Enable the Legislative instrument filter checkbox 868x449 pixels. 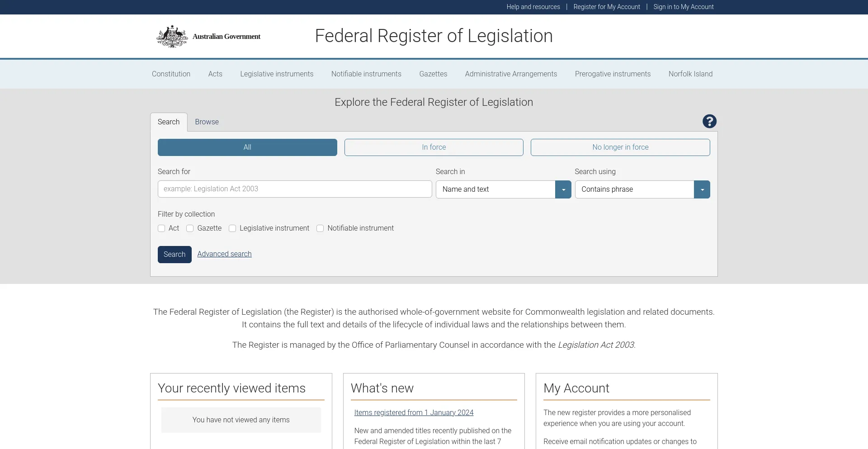click(x=232, y=228)
